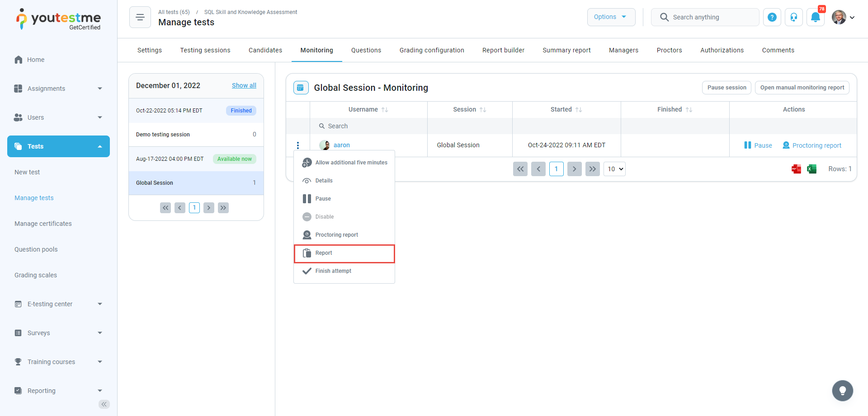
Task: Export table as PDF icon
Action: pyautogui.click(x=796, y=169)
